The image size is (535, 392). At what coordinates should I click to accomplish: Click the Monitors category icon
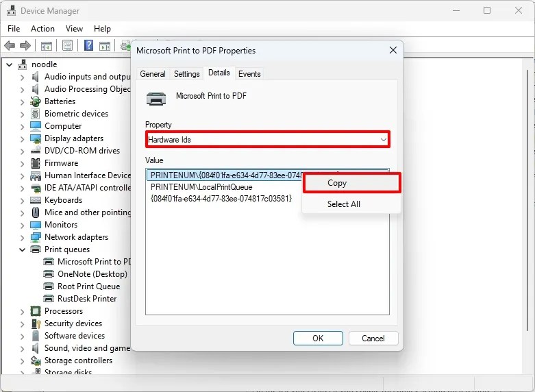pos(36,225)
